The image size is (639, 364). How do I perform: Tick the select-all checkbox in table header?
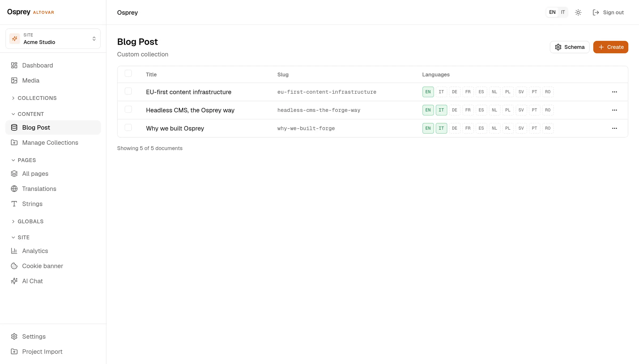(128, 73)
